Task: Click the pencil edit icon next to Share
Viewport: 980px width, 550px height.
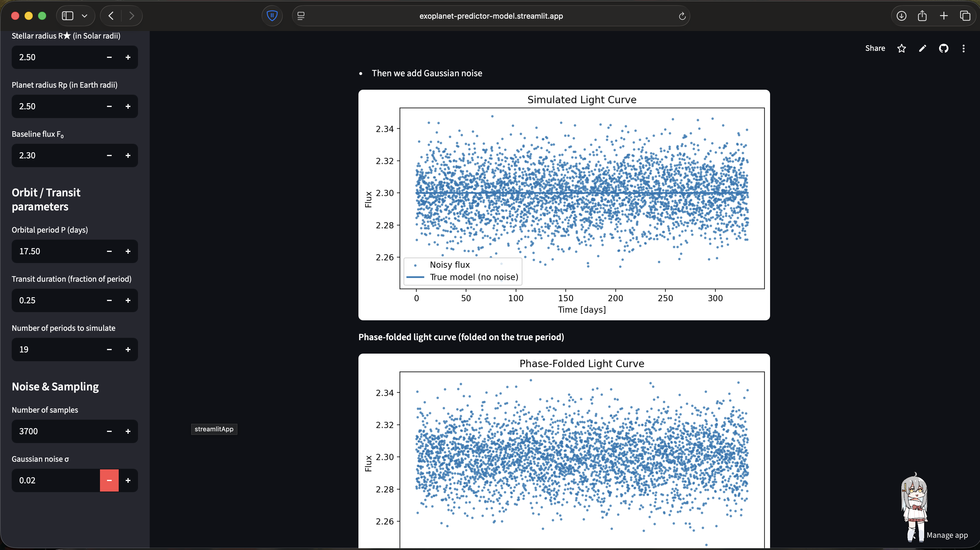Action: [922, 48]
